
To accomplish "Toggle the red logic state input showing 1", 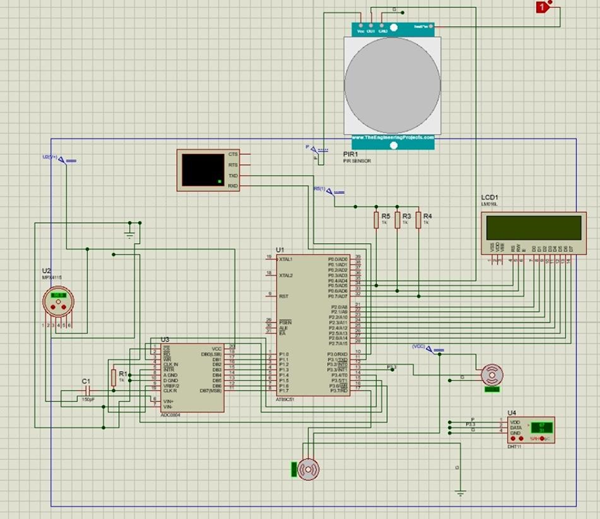I will (x=542, y=7).
